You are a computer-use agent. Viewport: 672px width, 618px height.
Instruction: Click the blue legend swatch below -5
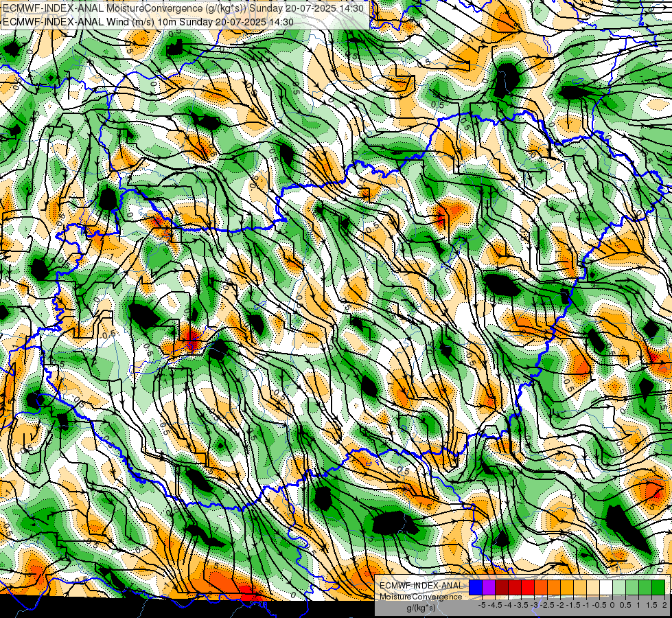point(476,588)
